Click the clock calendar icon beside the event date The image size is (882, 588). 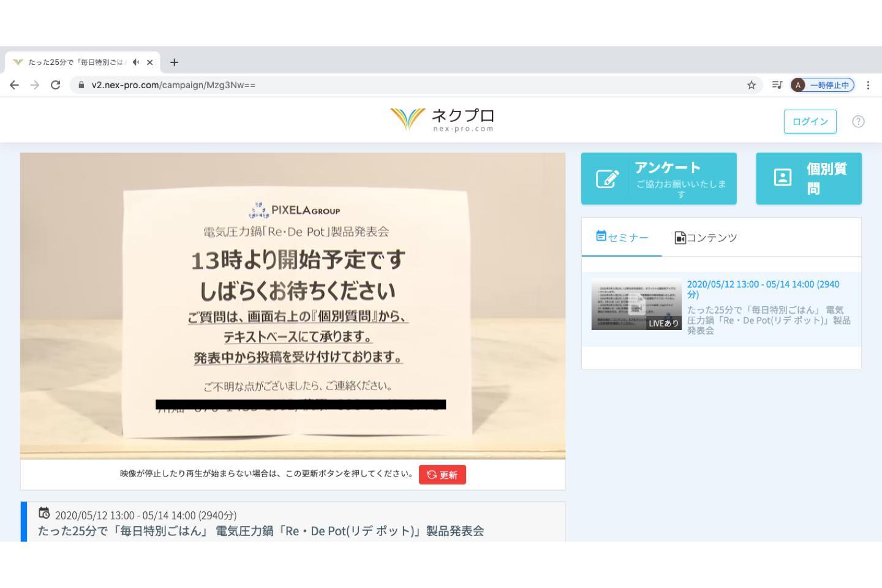click(44, 513)
